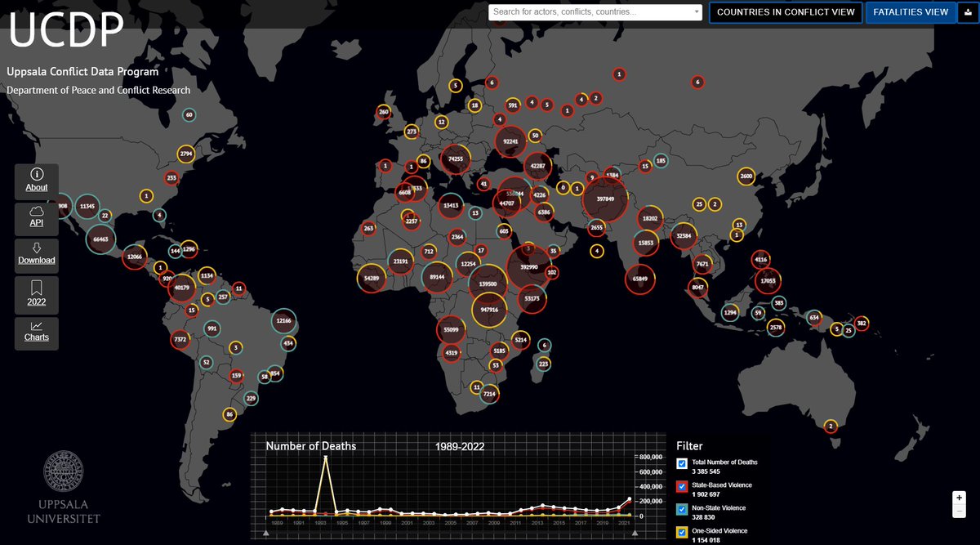
Task: Select the 44707 fatalities bubble
Action: (x=506, y=203)
